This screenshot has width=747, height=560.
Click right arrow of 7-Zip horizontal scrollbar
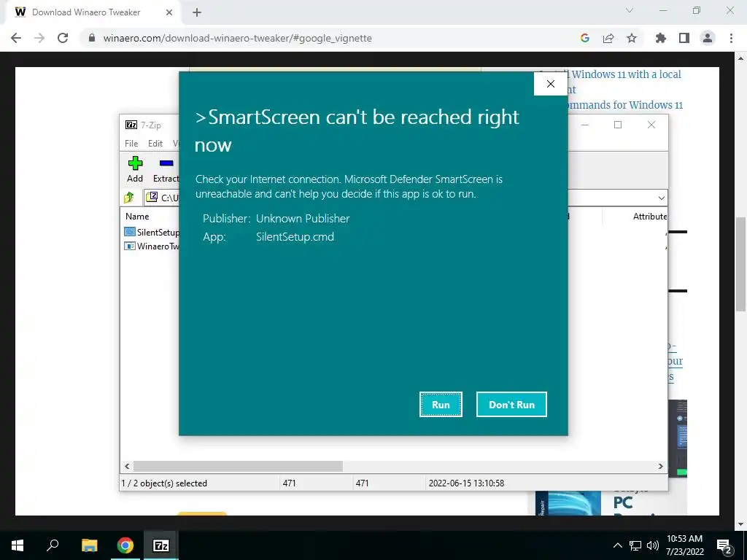661,466
